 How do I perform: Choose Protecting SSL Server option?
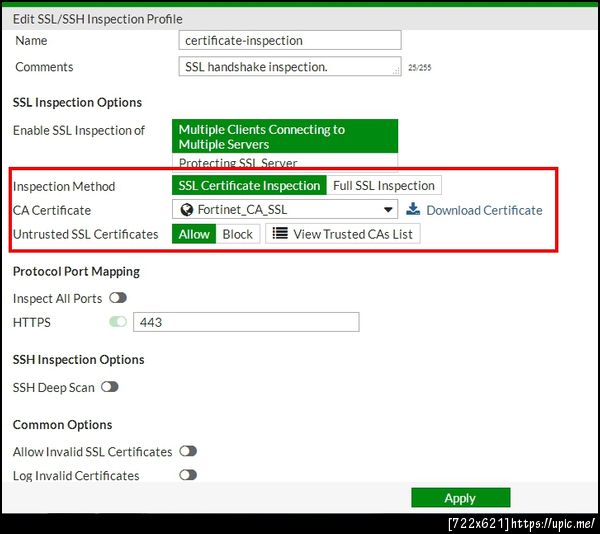(285, 161)
